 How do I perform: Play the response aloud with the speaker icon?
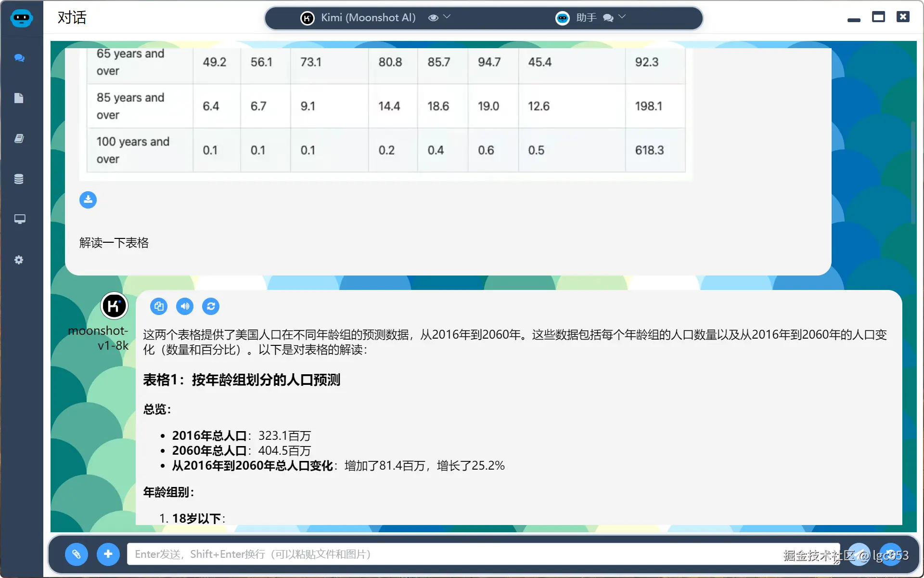185,306
